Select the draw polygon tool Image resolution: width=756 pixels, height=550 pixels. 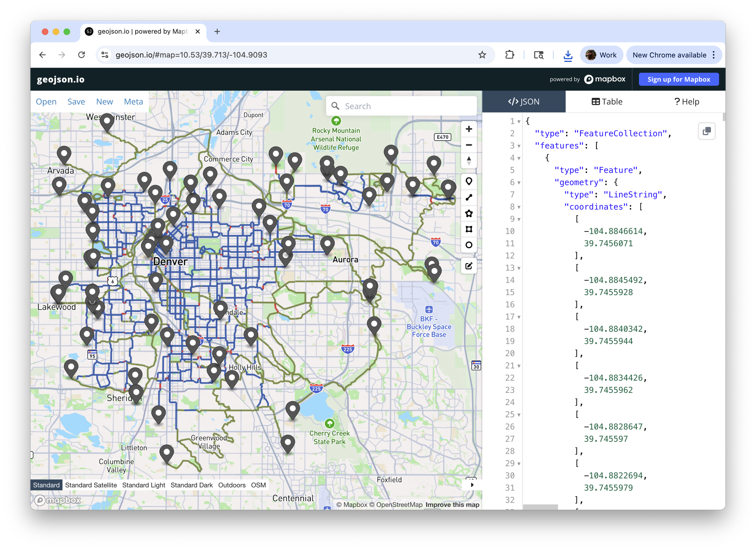click(x=469, y=213)
